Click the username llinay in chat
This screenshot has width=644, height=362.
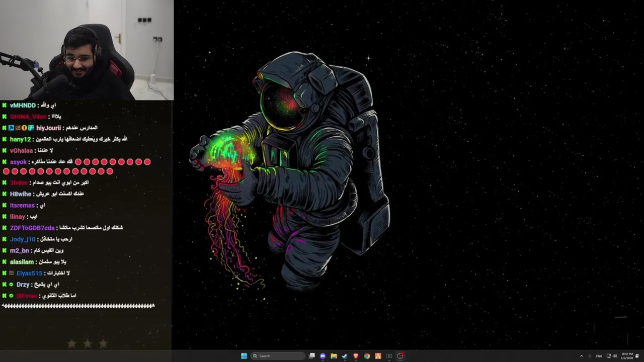[18, 217]
